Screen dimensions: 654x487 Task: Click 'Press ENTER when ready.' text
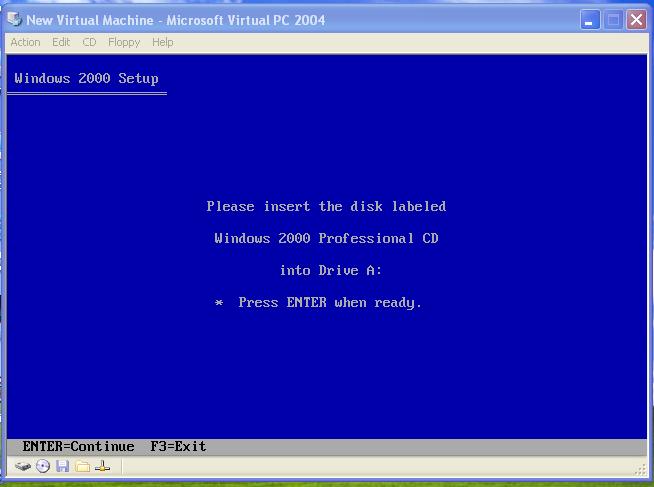(330, 303)
